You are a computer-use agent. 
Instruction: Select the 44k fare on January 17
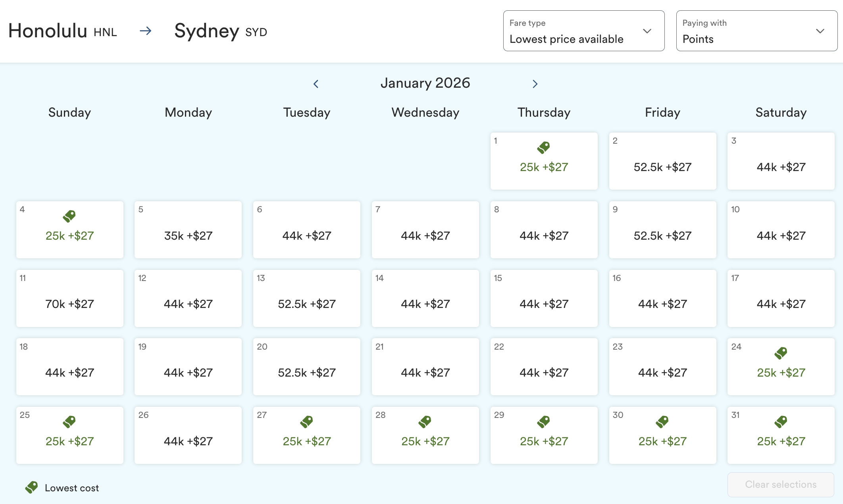(x=780, y=304)
